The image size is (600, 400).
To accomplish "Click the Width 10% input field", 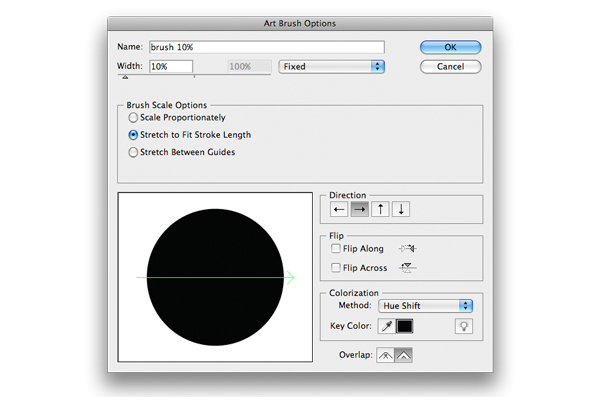I will click(171, 67).
